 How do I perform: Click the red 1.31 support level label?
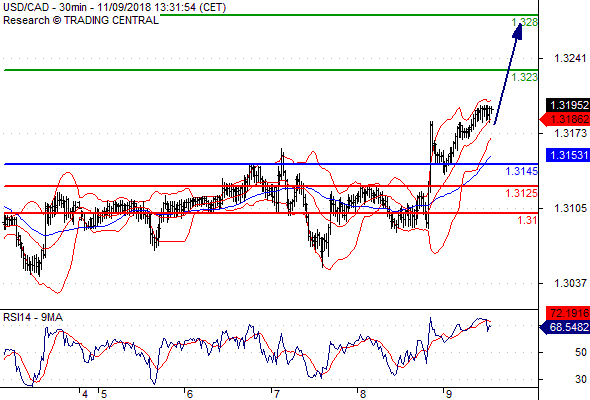coord(527,220)
